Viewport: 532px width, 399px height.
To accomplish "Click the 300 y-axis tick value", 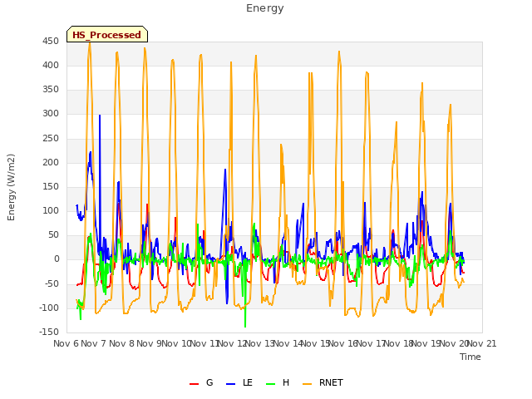I will (x=51, y=114).
